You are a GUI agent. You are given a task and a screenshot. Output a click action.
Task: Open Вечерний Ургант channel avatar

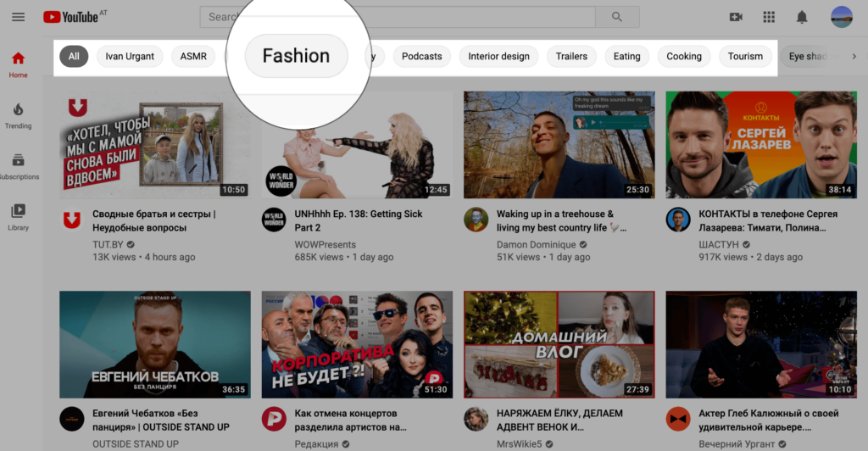678,420
